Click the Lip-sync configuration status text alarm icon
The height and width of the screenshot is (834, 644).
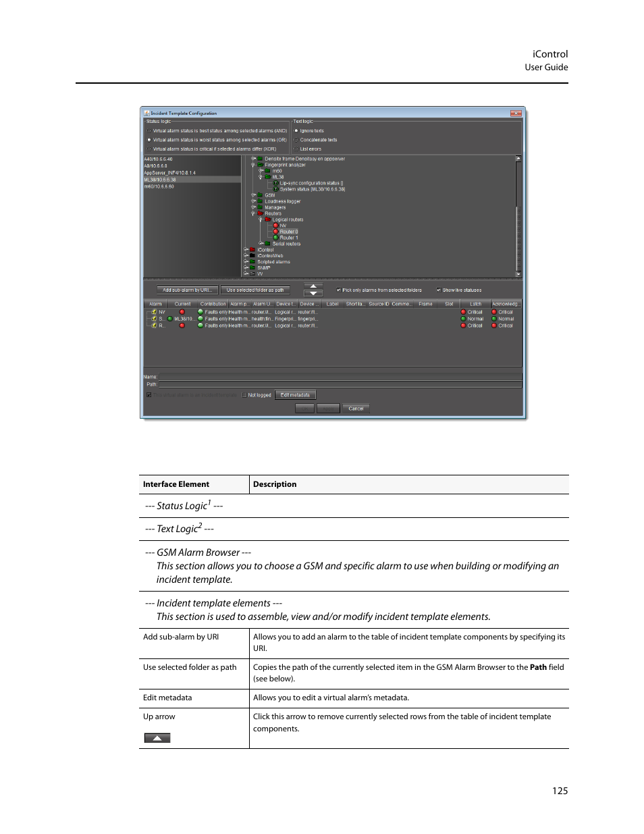coord(275,183)
